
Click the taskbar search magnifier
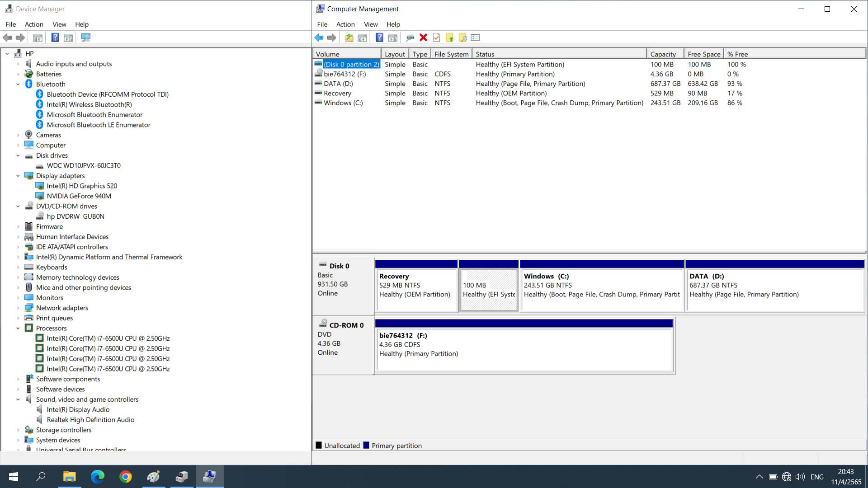click(41, 477)
